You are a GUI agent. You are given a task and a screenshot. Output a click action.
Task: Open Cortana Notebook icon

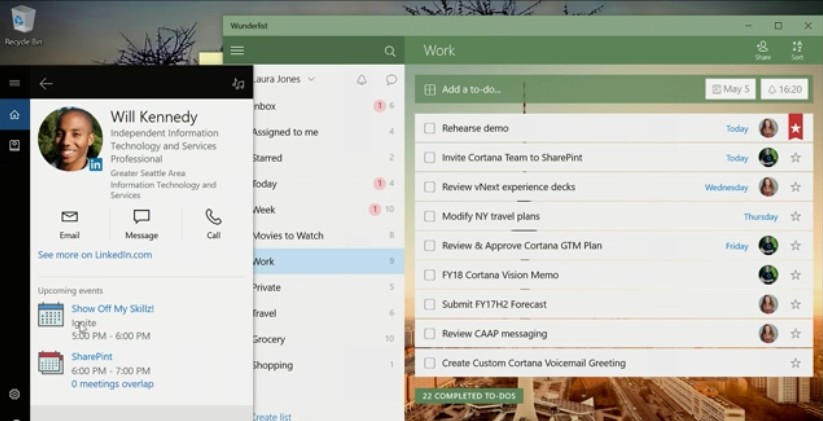click(x=15, y=145)
